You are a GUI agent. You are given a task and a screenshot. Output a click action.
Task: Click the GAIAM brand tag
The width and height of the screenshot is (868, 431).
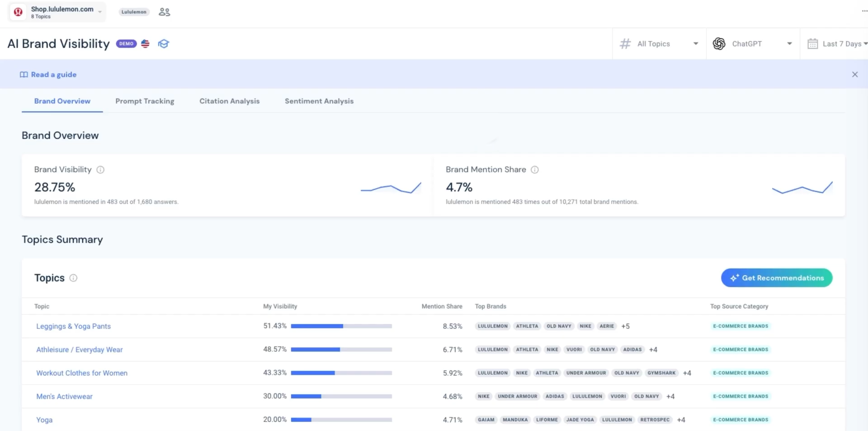pyautogui.click(x=486, y=420)
